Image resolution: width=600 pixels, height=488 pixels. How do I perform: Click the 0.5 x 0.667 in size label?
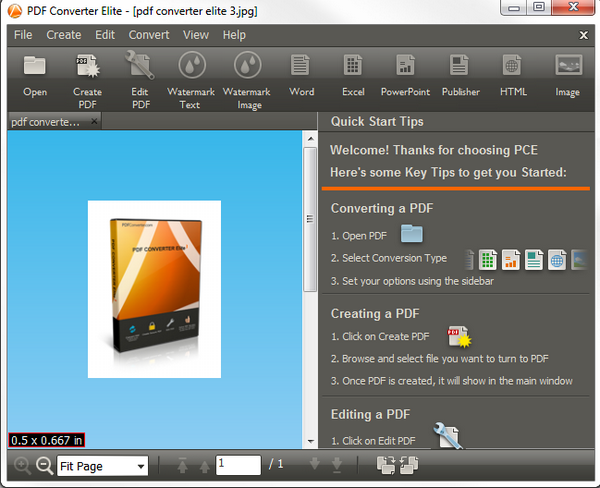[46, 440]
